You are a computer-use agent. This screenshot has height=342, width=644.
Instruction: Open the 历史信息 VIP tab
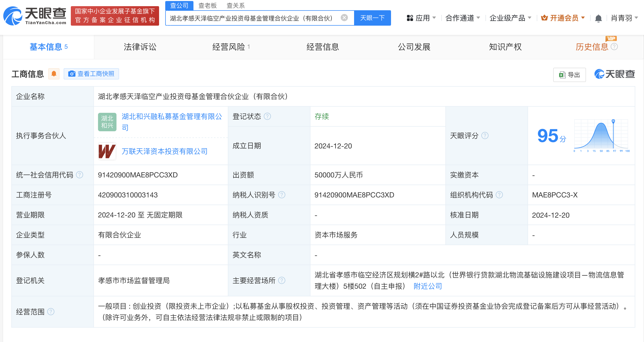point(592,47)
